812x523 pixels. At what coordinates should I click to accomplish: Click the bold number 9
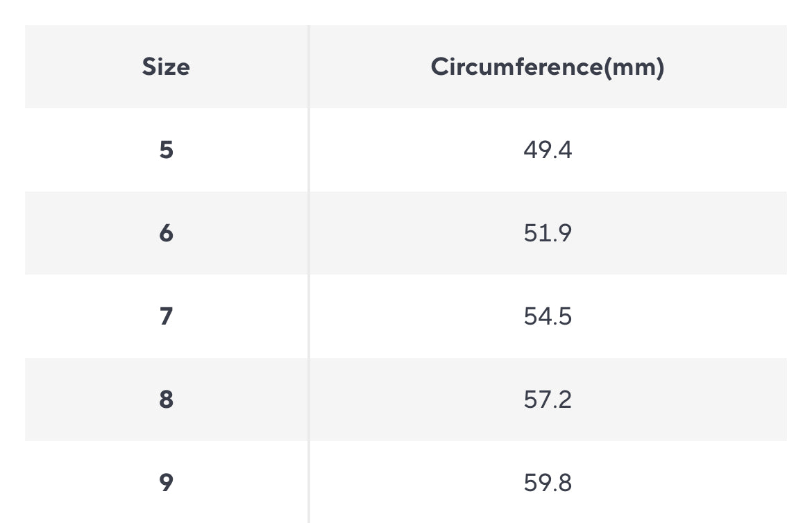[x=166, y=483]
